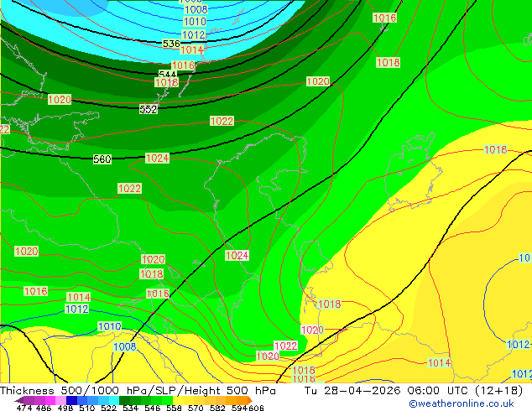This screenshot has width=532, height=411.
Task: Click the legend value 510
Action: tap(87, 408)
